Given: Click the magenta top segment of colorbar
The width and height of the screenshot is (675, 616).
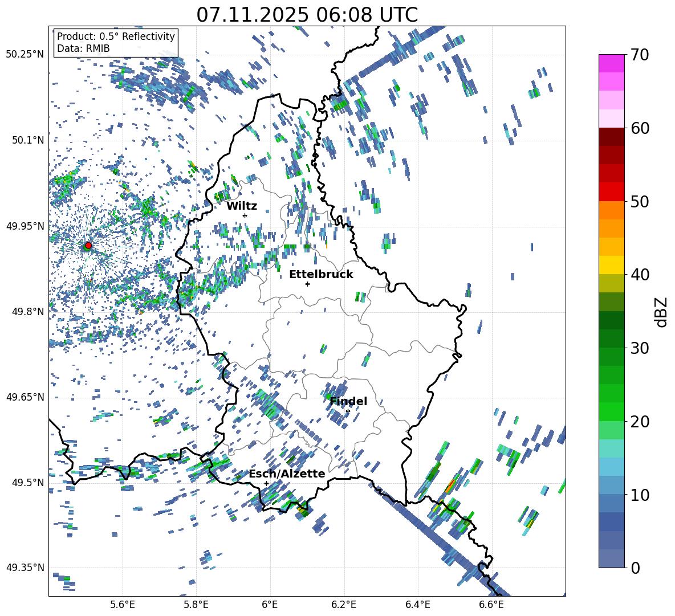Looking at the screenshot, I should [611, 63].
